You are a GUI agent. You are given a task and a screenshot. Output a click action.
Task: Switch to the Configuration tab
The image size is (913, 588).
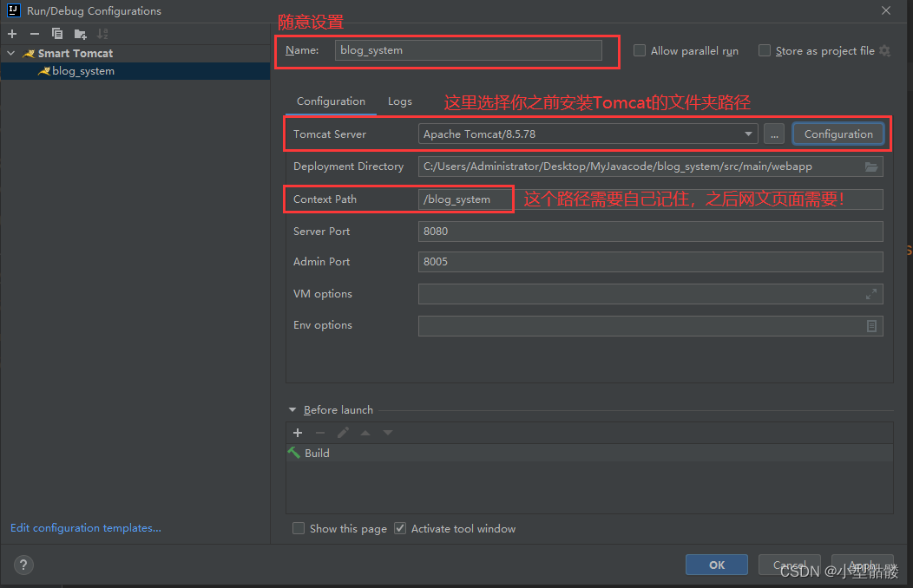click(x=331, y=101)
